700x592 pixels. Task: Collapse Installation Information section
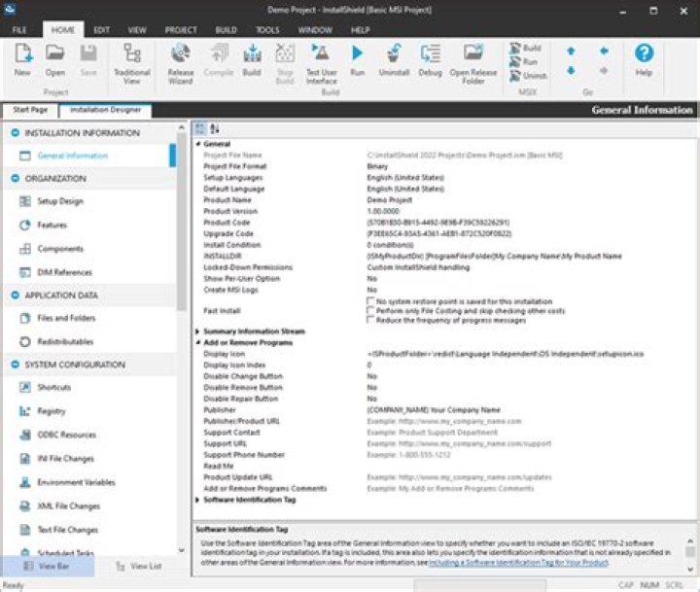pyautogui.click(x=16, y=132)
